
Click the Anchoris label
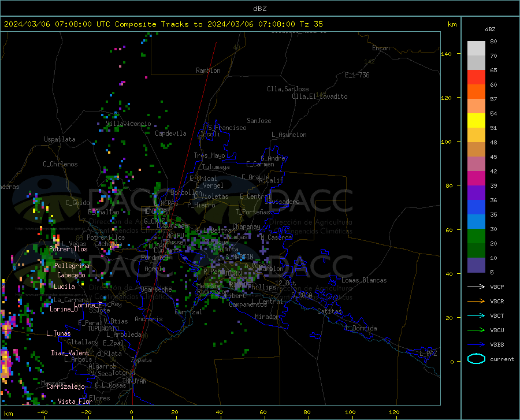148,319
